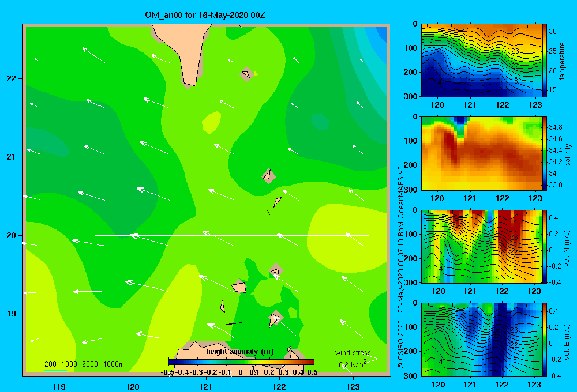Click latitude label 20 on main map
577x392 pixels.
click(12, 235)
